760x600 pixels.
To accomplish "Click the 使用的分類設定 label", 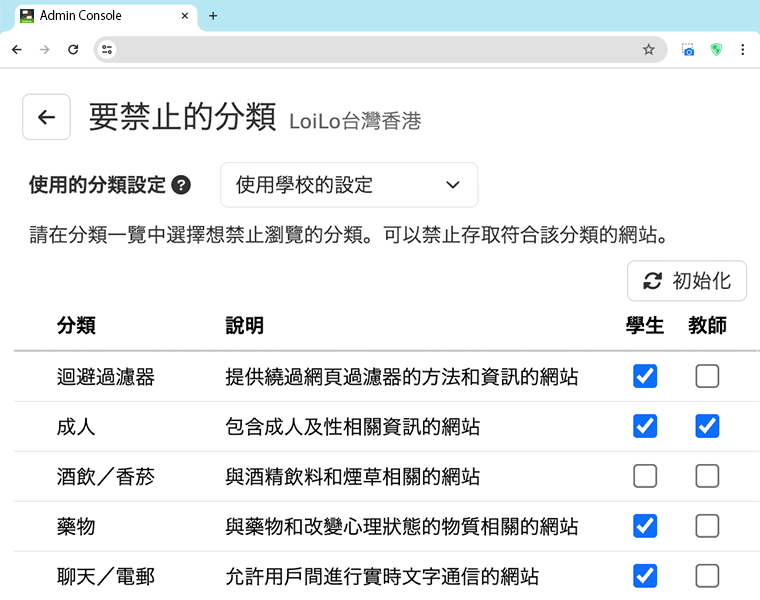I will [97, 185].
